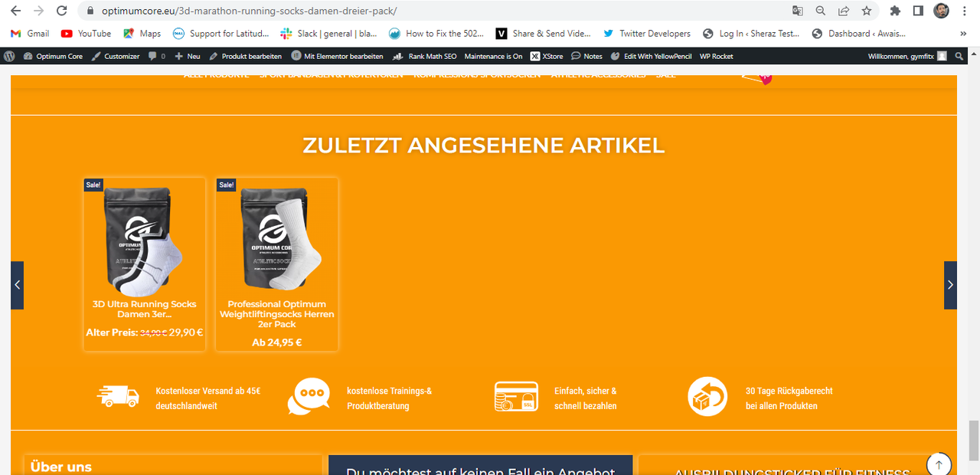The height and width of the screenshot is (475, 980).
Task: Click the delivery truck shipping icon
Action: pos(119,396)
